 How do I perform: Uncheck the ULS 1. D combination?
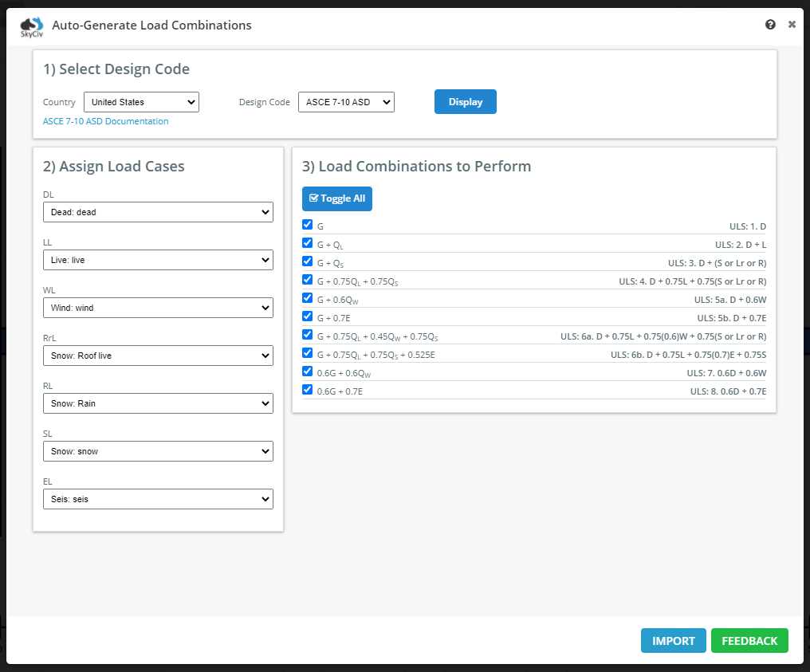pos(308,225)
